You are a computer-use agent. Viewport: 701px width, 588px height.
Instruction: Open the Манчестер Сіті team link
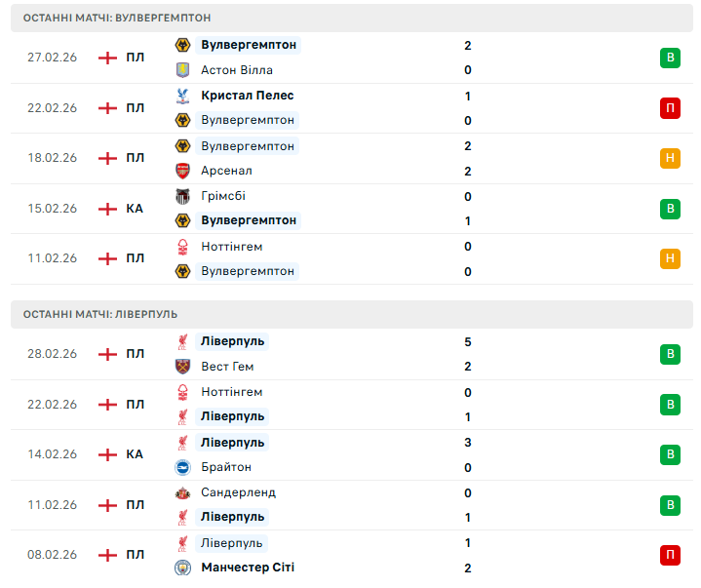tap(248, 568)
